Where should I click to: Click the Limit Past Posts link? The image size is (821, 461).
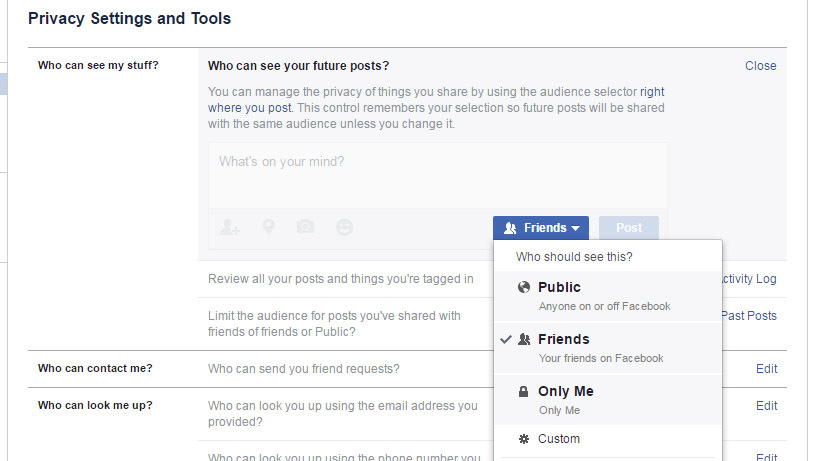749,316
